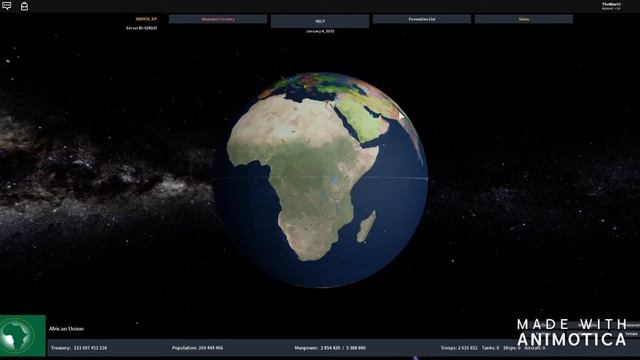Click the Troops count readout
Viewport: 640px width, 360px height.
point(459,348)
